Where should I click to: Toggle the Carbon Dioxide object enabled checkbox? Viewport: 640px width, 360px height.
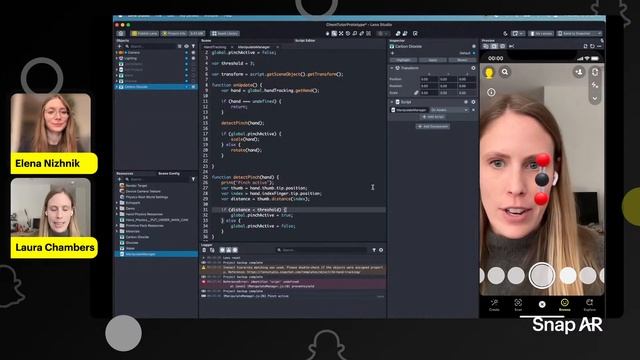193,87
